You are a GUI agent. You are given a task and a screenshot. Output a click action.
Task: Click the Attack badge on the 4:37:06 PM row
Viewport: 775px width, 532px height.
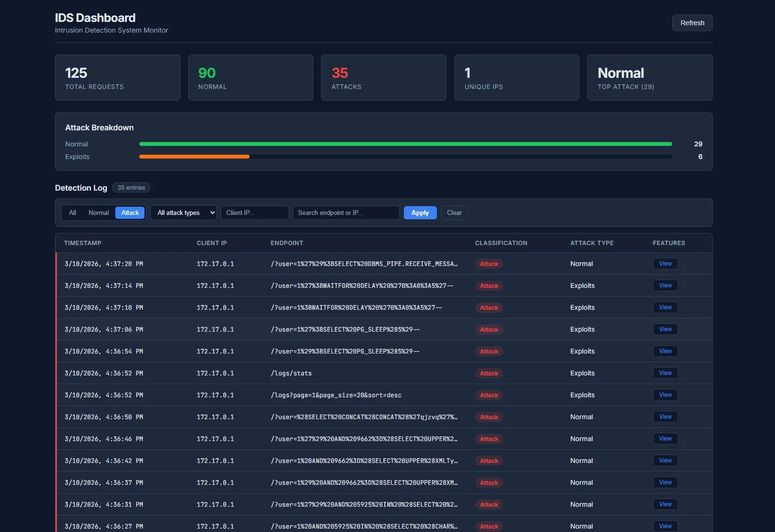click(x=489, y=330)
